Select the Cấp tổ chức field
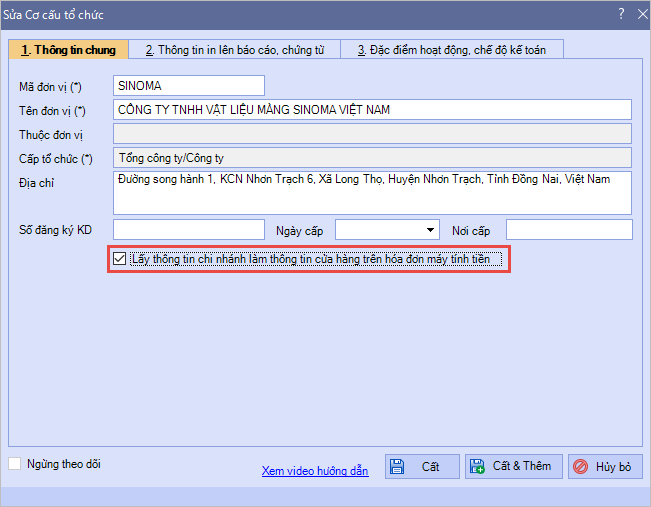The height and width of the screenshot is (507, 651). [x=372, y=157]
